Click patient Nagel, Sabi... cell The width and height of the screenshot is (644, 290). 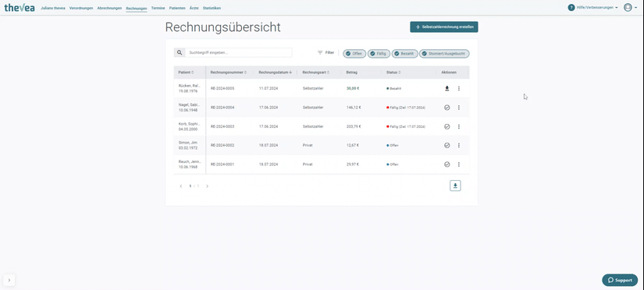[190, 108]
